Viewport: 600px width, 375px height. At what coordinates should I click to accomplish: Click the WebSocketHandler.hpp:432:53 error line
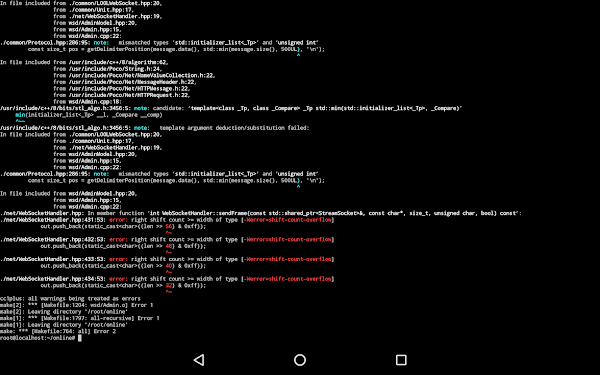[x=167, y=240]
